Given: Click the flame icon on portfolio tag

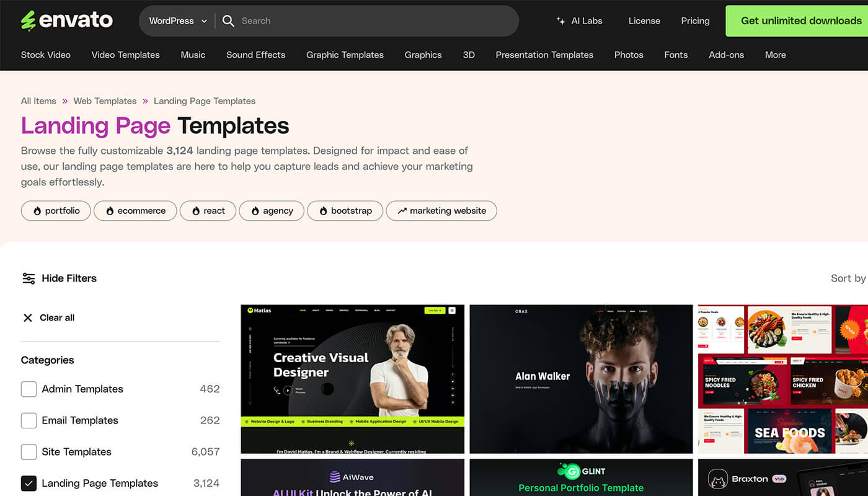Looking at the screenshot, I should tap(37, 211).
